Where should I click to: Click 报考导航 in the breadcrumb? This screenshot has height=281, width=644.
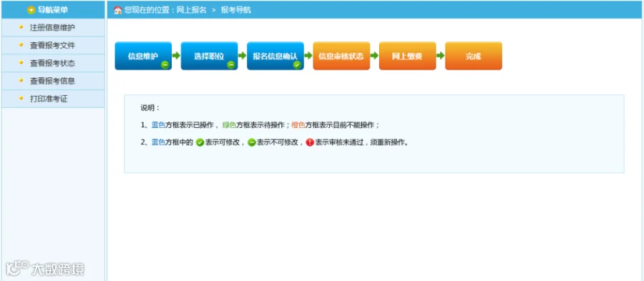tap(235, 10)
